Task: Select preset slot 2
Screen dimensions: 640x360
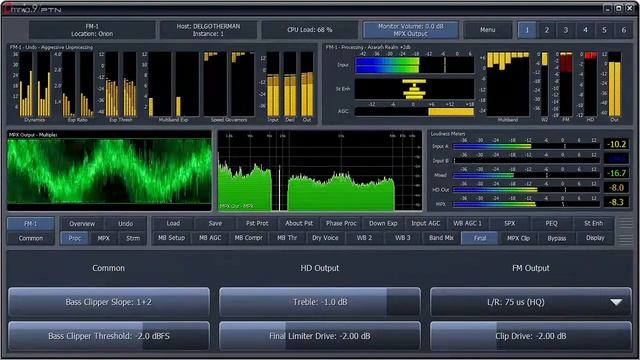Action: pyautogui.click(x=547, y=30)
